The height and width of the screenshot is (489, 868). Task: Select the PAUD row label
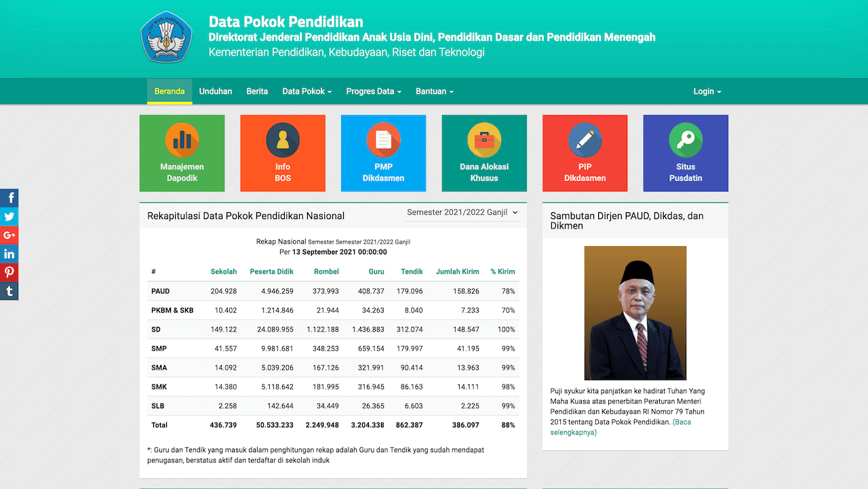(160, 291)
